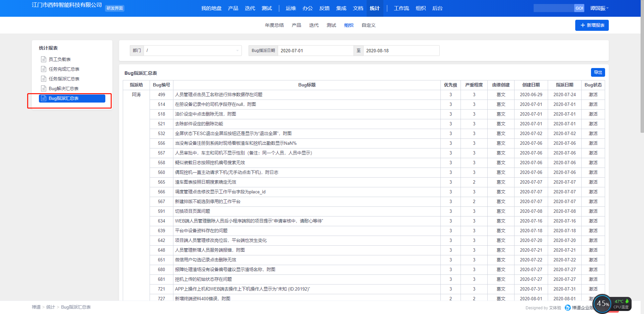Image resolution: width=644 pixels, height=314 pixels.
Task: Open the 部门 department dropdown
Action: coord(193,51)
